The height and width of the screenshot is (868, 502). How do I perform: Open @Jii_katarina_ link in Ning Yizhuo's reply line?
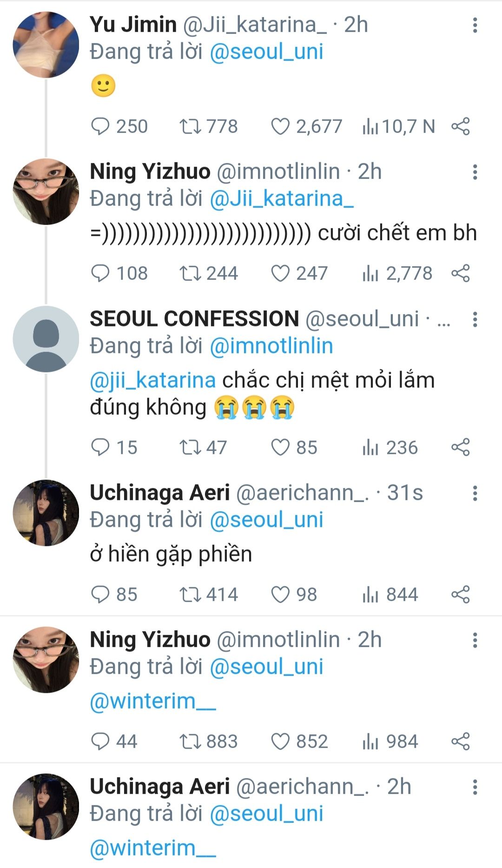point(282,199)
